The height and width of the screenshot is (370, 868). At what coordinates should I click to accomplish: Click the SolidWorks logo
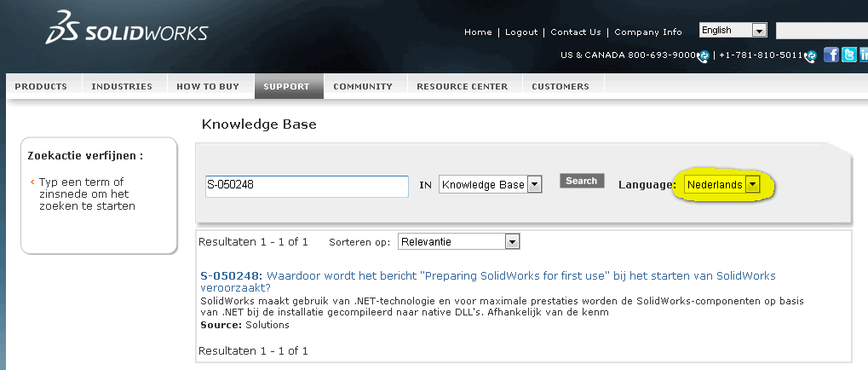coord(126,28)
